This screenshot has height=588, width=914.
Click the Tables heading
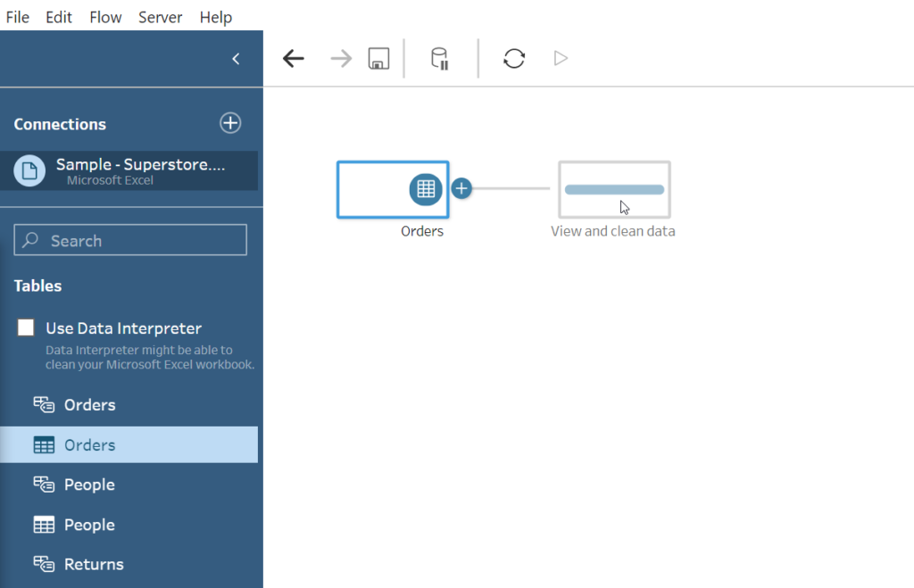tap(37, 286)
